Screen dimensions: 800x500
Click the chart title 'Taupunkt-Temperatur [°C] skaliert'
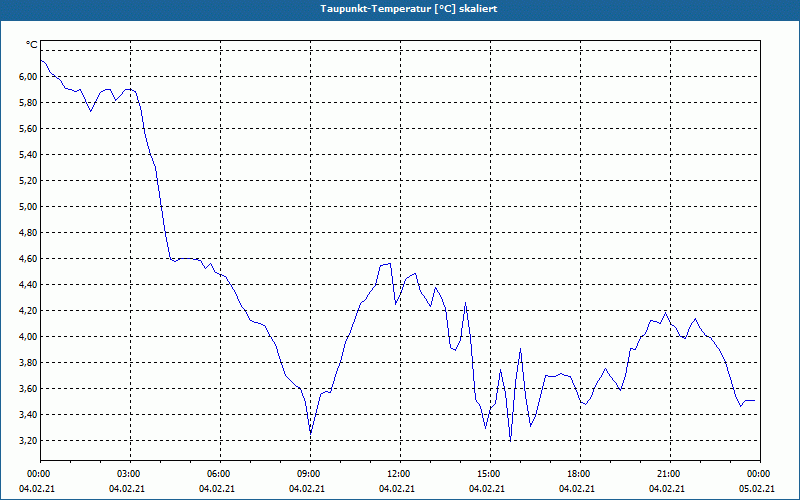[409, 9]
